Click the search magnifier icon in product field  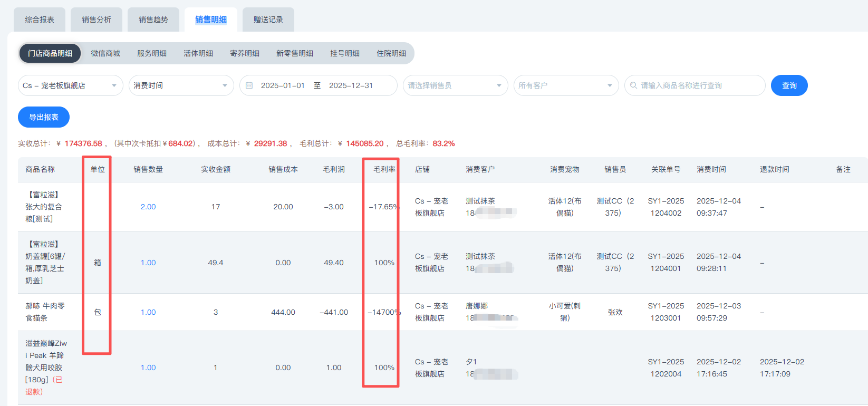point(633,85)
